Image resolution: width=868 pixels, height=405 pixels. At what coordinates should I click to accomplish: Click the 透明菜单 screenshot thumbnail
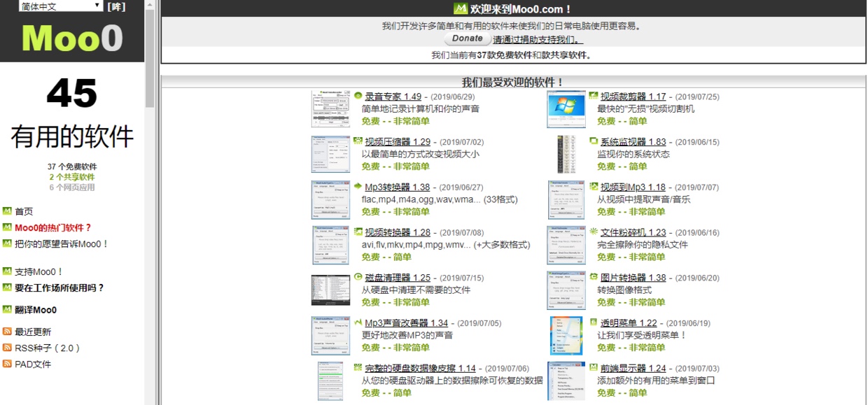[566, 336]
